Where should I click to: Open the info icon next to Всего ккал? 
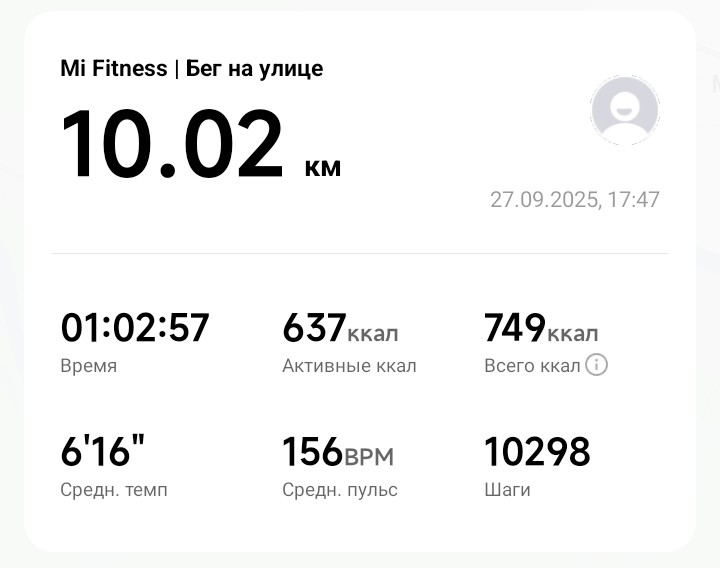(596, 365)
